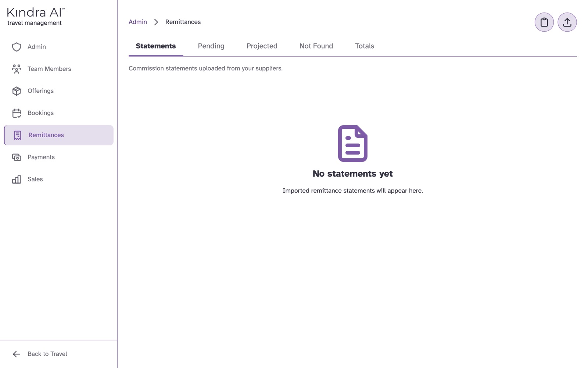Click the Offerings box icon
The height and width of the screenshot is (368, 588).
click(17, 91)
